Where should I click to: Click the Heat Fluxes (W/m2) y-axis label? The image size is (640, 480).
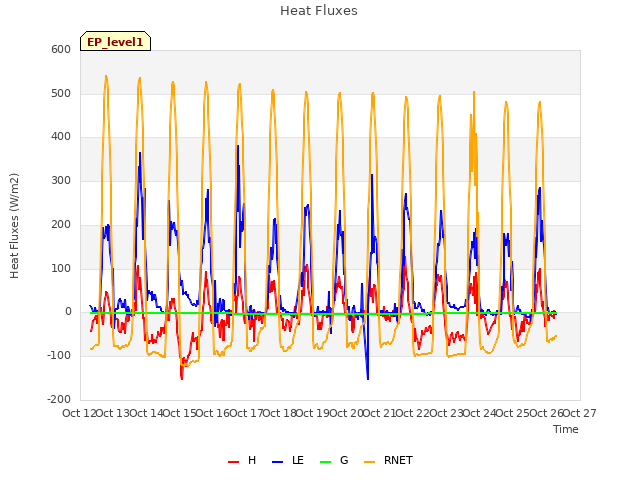[14, 226]
